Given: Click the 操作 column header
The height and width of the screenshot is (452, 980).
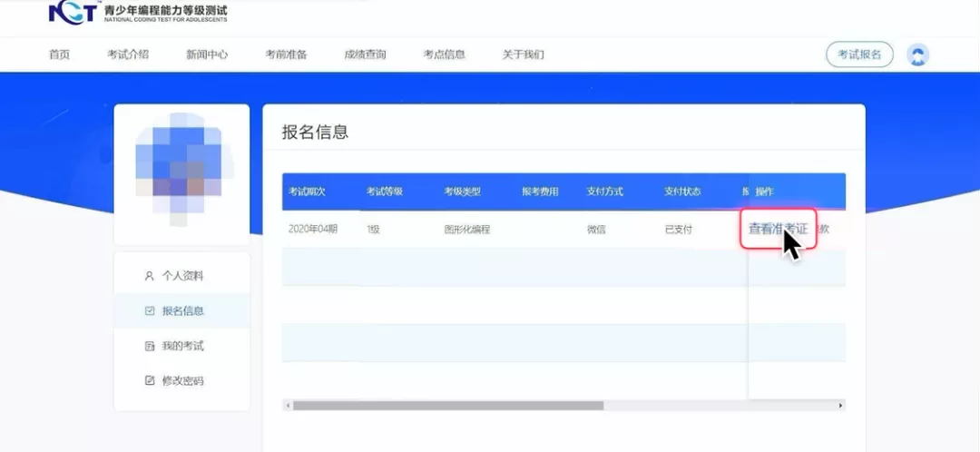Looking at the screenshot, I should point(764,192).
